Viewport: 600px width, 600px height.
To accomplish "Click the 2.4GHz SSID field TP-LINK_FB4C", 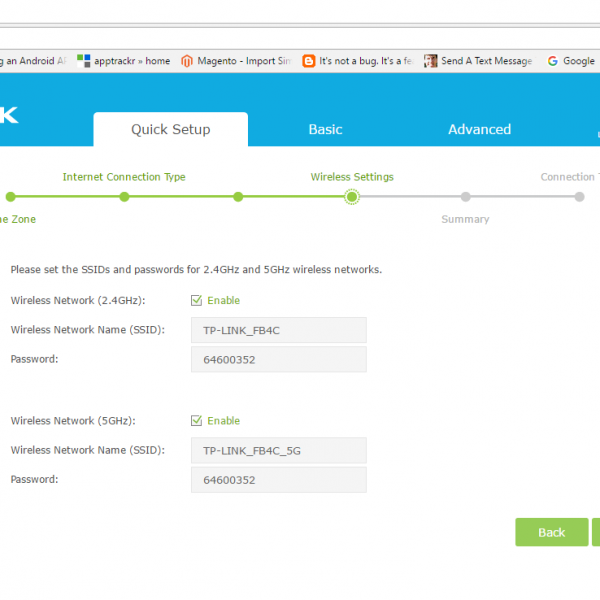I will pyautogui.click(x=278, y=330).
